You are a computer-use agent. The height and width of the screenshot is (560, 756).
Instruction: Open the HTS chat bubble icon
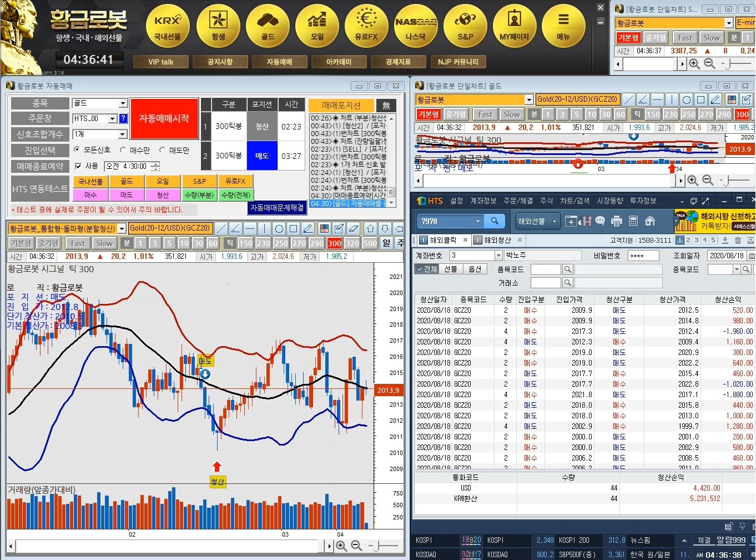(x=600, y=221)
